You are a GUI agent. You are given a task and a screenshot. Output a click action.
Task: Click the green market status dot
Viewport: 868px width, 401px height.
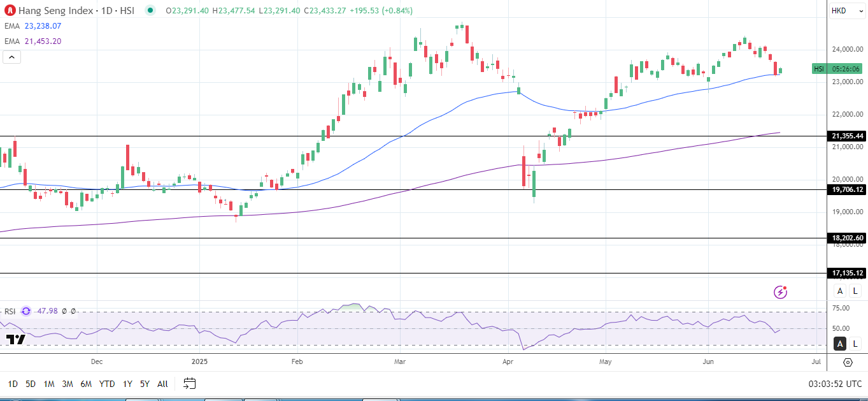150,10
